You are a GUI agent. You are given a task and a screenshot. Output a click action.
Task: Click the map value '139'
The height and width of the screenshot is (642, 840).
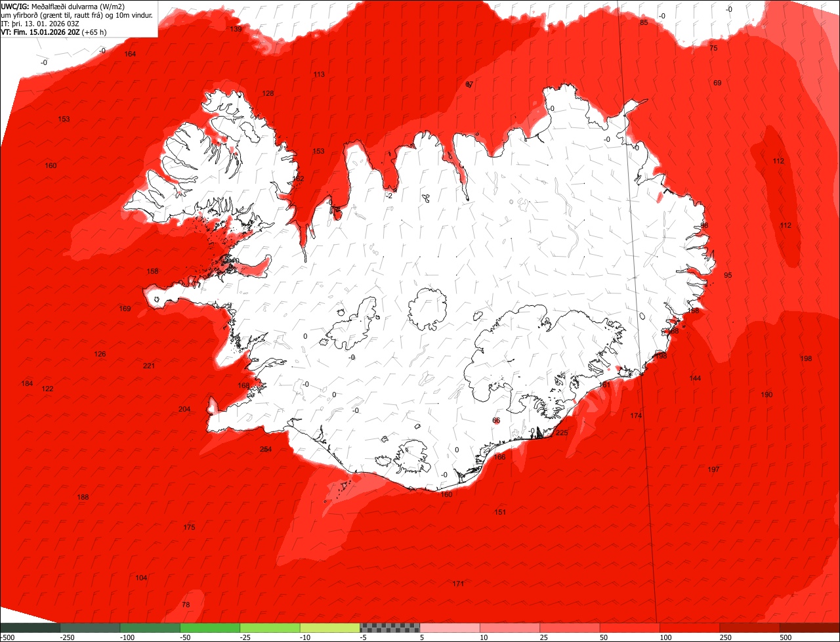(236, 29)
